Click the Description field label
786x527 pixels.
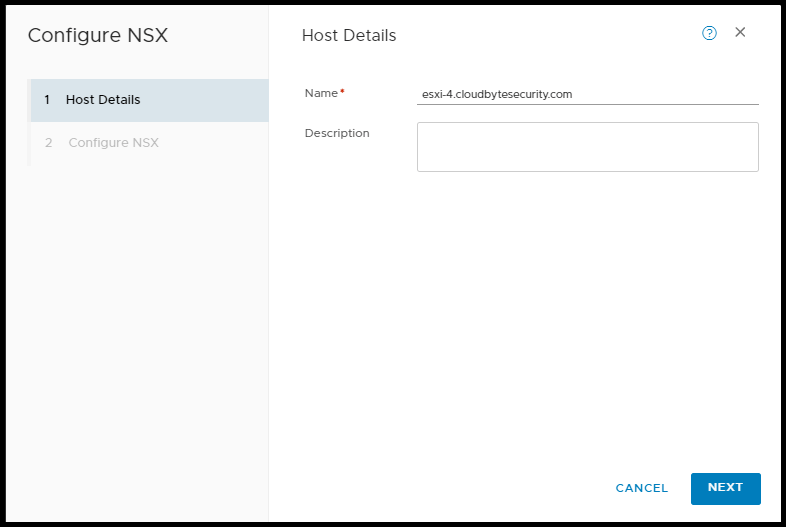[337, 133]
